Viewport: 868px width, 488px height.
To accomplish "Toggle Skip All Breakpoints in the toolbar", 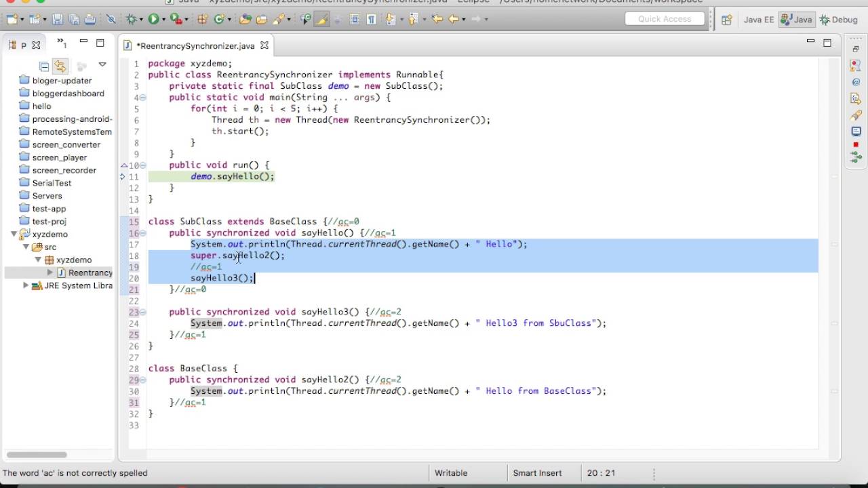I will point(111,20).
